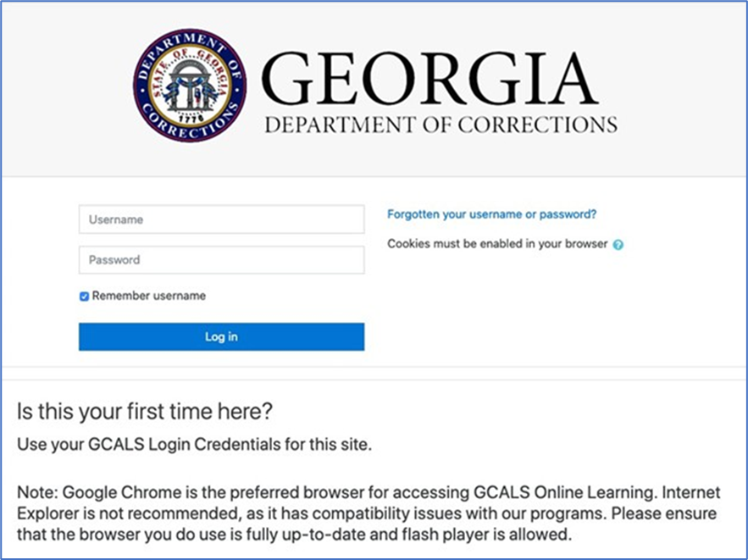The height and width of the screenshot is (560, 748).
Task: Click into the Password field
Action: point(221,260)
